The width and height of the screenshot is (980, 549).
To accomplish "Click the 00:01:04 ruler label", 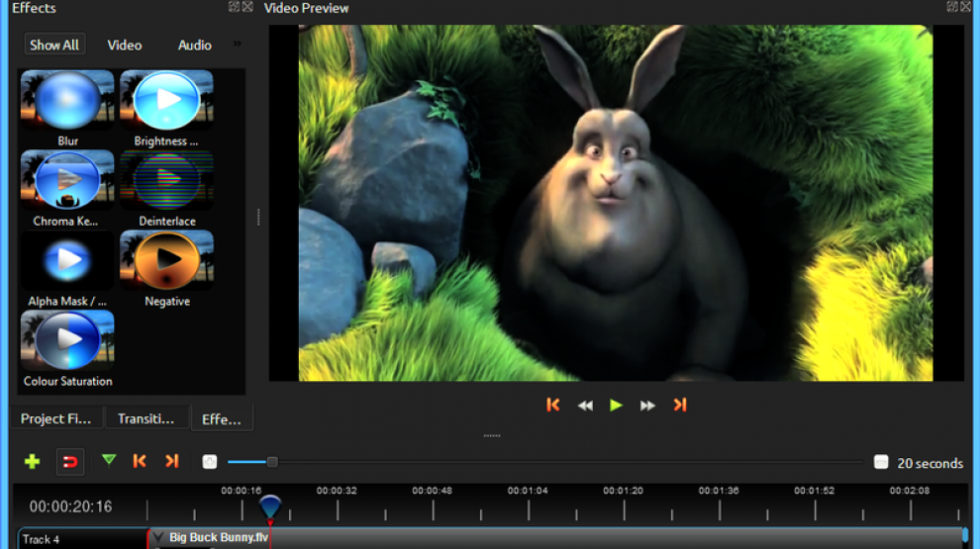I will click(x=528, y=491).
